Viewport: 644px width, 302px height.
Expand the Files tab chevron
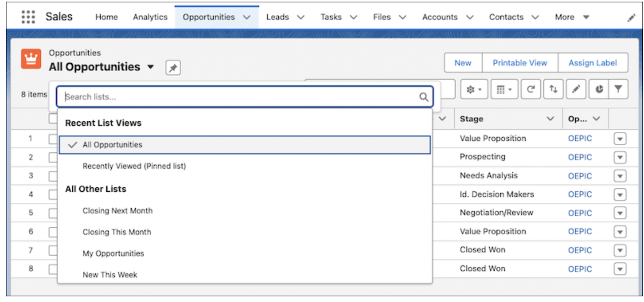pyautogui.click(x=402, y=17)
